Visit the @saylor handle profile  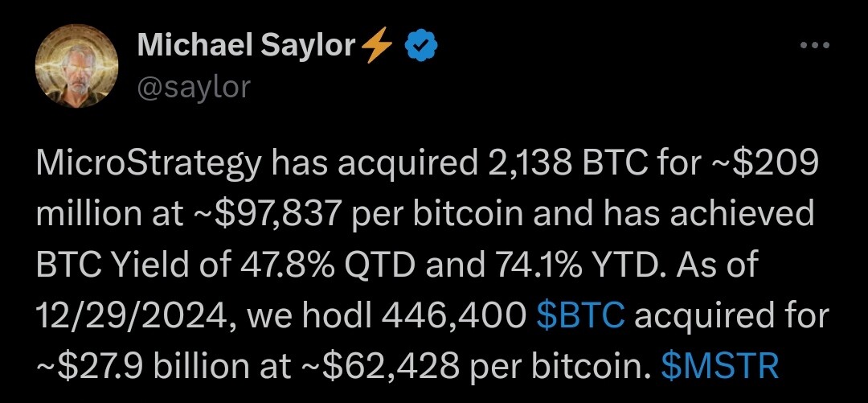coord(194,87)
